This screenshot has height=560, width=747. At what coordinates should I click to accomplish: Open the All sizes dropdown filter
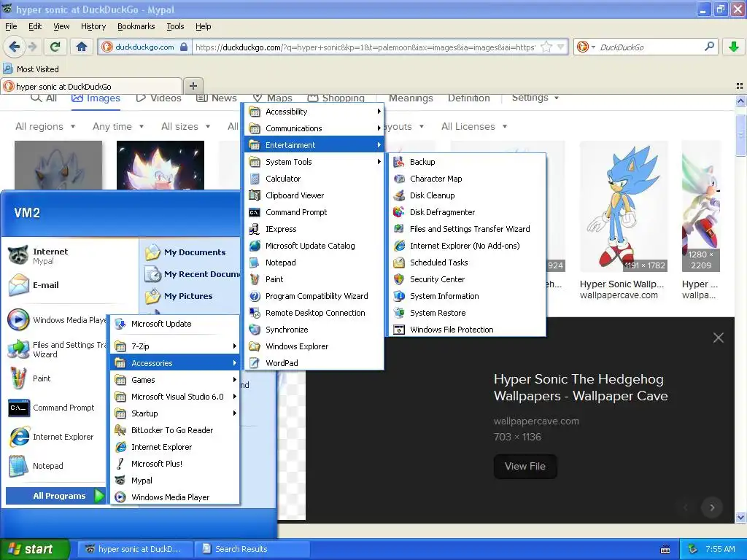[x=185, y=126]
